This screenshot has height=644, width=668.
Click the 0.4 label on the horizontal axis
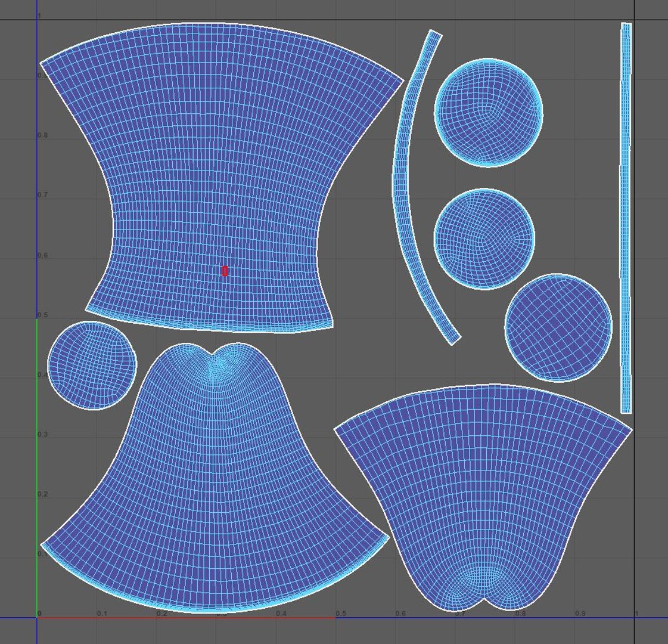coord(281,614)
